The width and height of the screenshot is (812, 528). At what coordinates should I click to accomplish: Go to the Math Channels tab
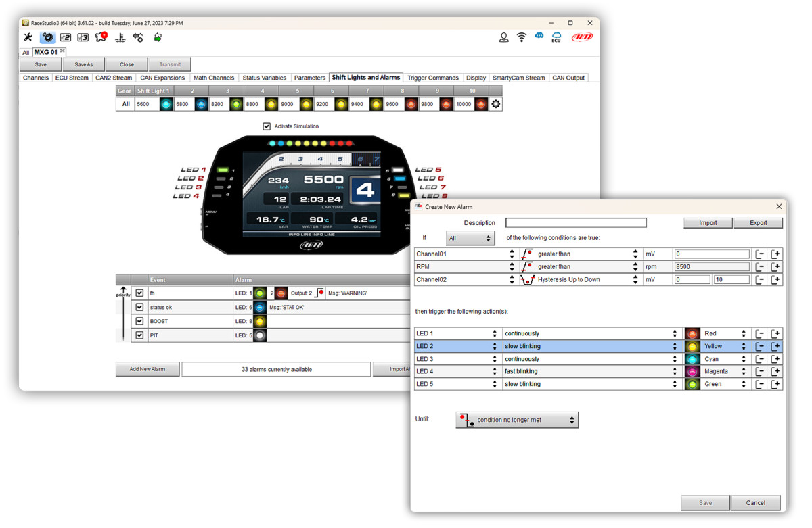pos(213,78)
